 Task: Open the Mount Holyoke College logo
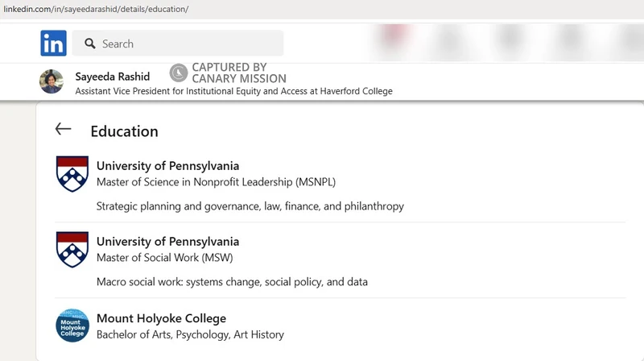pyautogui.click(x=72, y=326)
